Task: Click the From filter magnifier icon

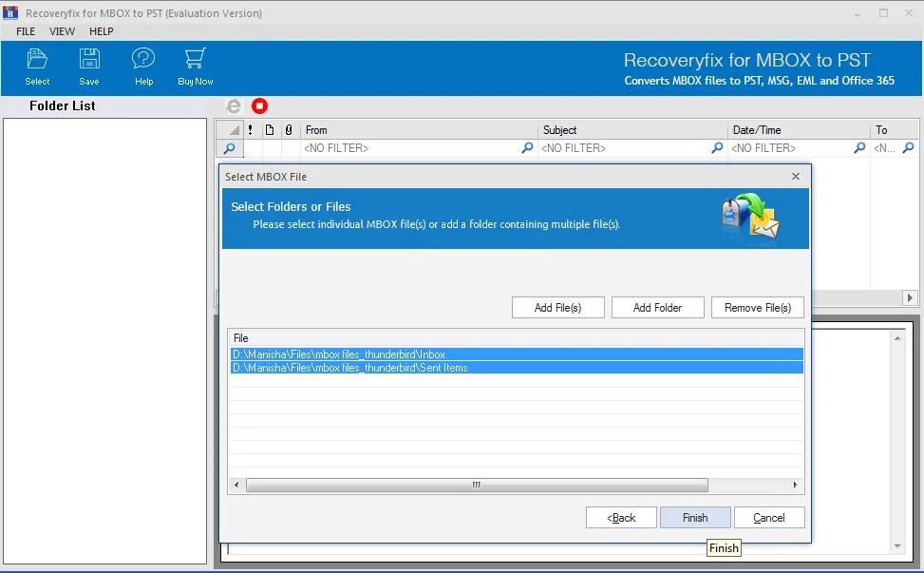Action: [x=527, y=148]
